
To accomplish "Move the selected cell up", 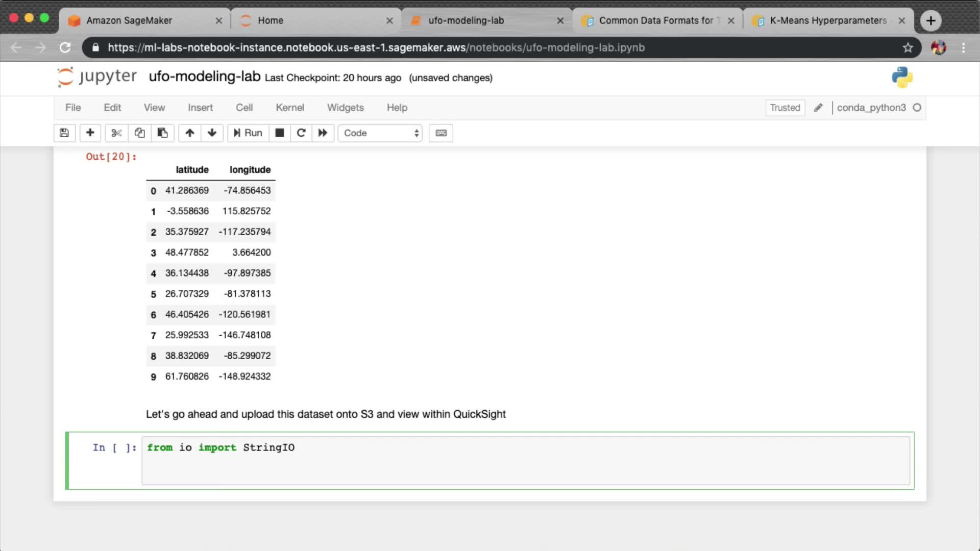I will pyautogui.click(x=189, y=133).
